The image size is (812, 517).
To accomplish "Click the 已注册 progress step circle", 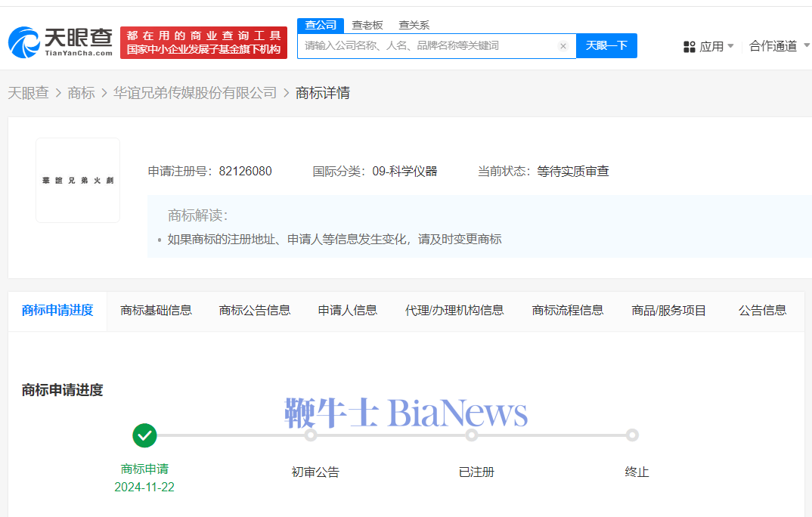I will point(471,435).
